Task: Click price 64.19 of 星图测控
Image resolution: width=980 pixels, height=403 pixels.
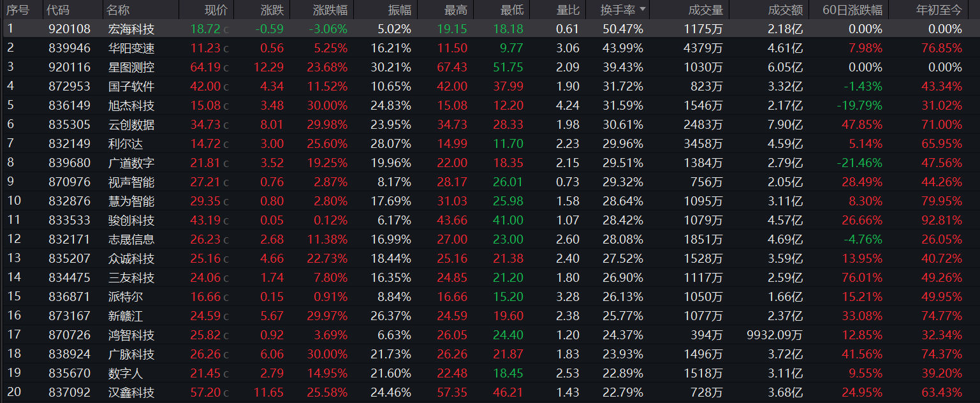Action: point(207,67)
